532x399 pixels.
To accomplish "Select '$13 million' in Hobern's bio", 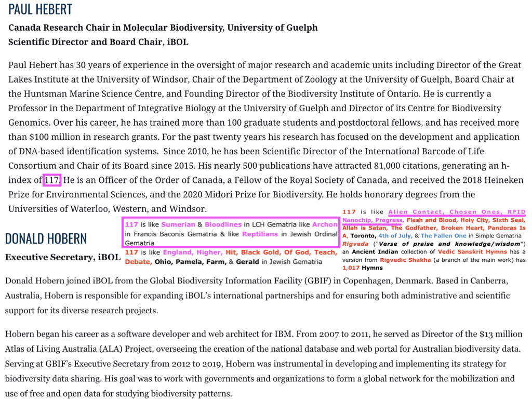I will tap(501, 334).
